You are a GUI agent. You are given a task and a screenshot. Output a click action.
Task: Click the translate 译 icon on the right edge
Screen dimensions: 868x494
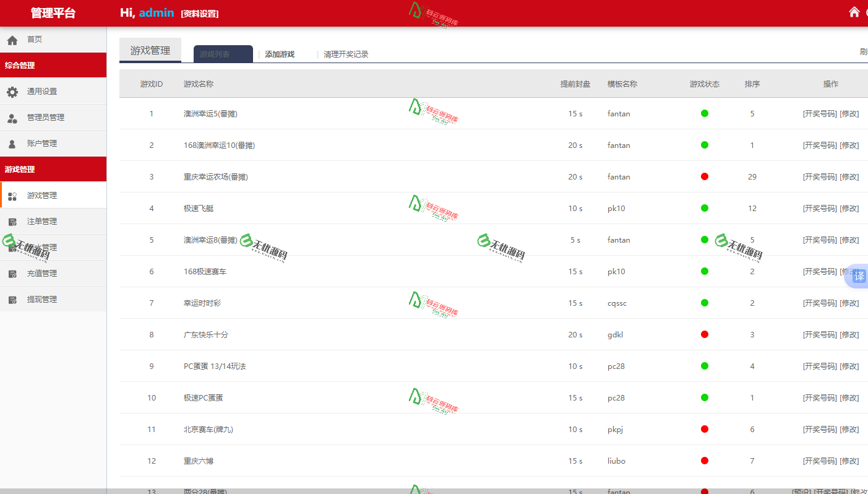[x=857, y=276]
